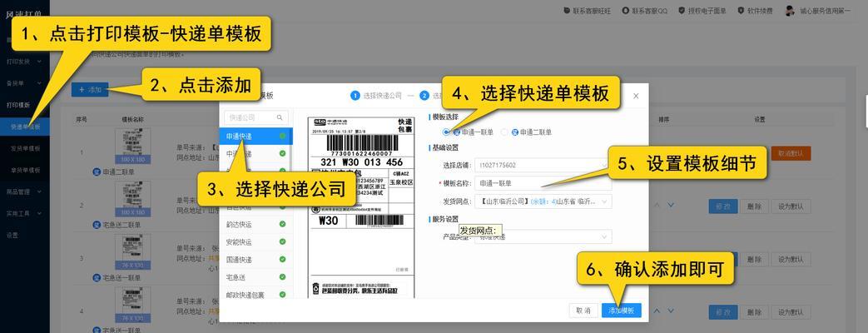Click the green check next to 韵达快运
Screen dimensions: 868x333
pos(283,225)
